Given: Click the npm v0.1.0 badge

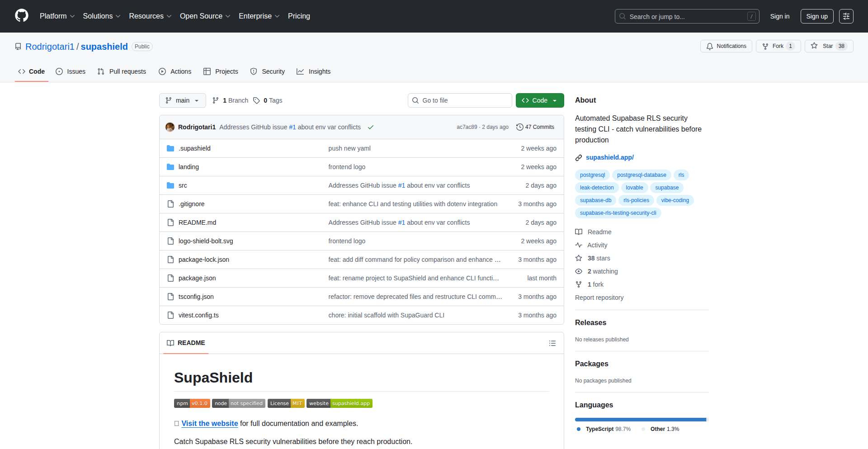Looking at the screenshot, I should pos(192,403).
